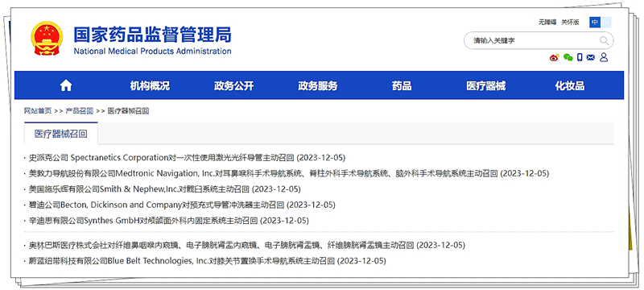
Task: Open the Weibo icon link
Action: [x=555, y=57]
